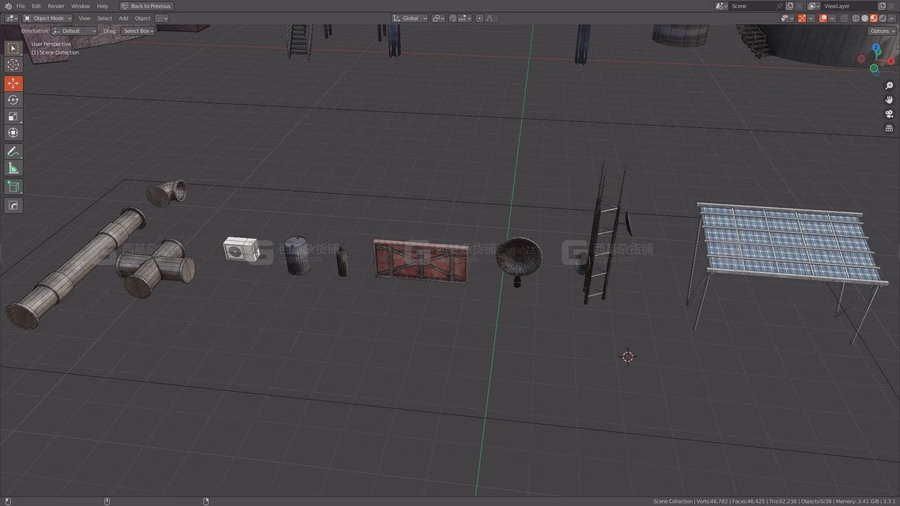Open the Window menu
Image resolution: width=900 pixels, height=506 pixels.
[80, 6]
